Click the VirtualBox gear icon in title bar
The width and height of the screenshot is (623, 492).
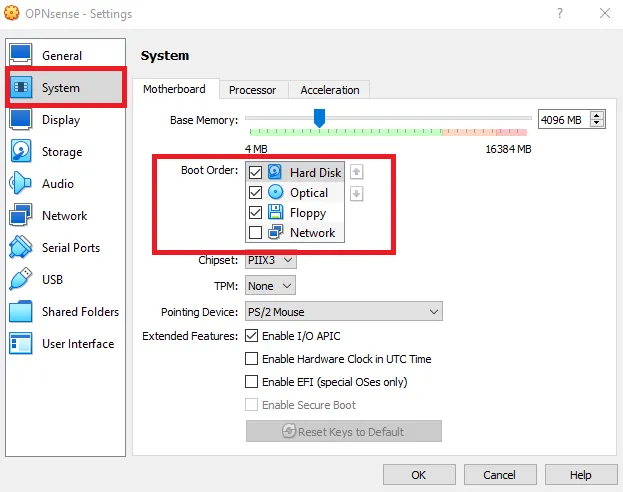pyautogui.click(x=12, y=13)
